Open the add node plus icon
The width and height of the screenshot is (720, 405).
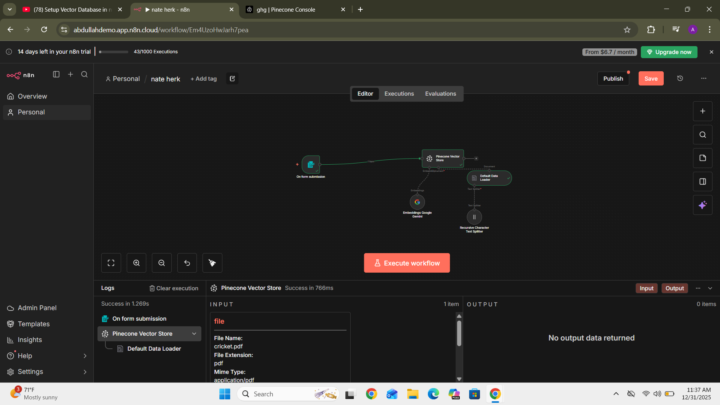(x=702, y=111)
